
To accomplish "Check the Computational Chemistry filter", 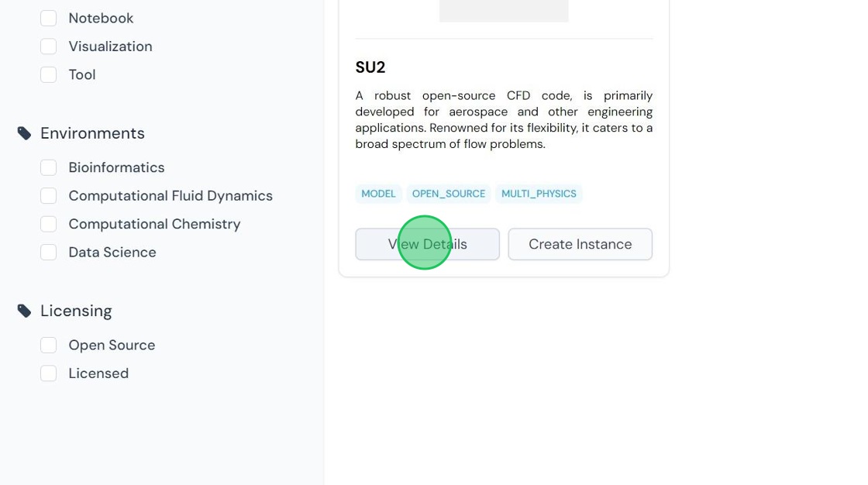I will pos(48,224).
